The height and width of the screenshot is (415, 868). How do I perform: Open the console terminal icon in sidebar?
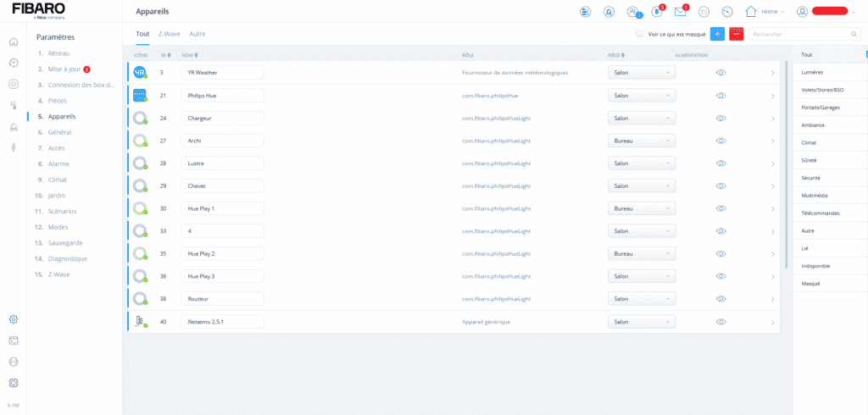pyautogui.click(x=14, y=340)
